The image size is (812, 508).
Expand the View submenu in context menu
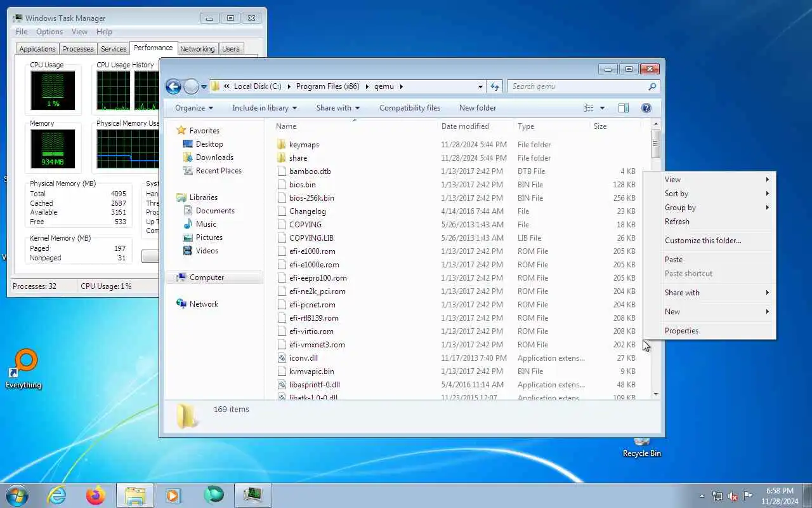pyautogui.click(x=710, y=180)
